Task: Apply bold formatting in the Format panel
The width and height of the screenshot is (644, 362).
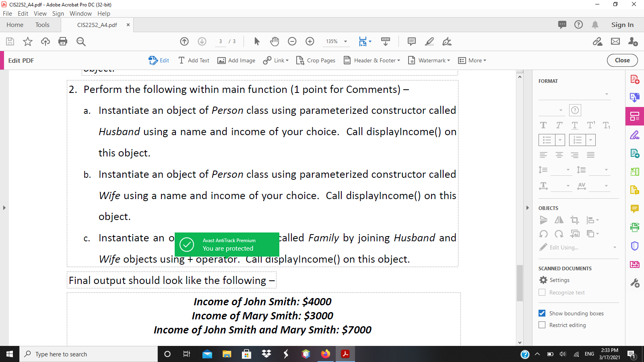Action: [x=543, y=125]
